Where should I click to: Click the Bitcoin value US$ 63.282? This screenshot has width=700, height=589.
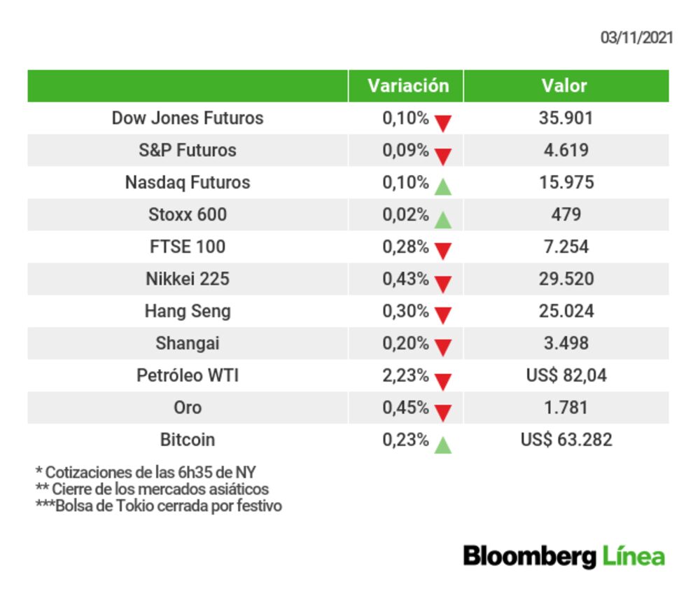coord(566,440)
